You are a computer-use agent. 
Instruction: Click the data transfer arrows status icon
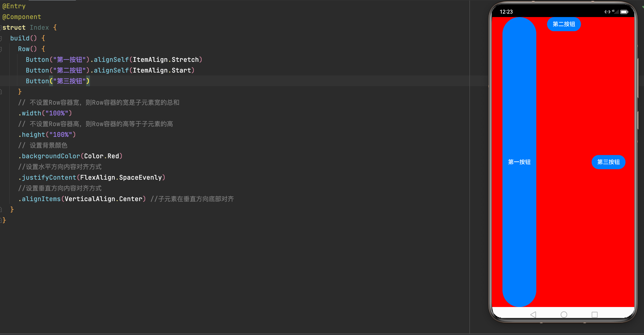[607, 12]
